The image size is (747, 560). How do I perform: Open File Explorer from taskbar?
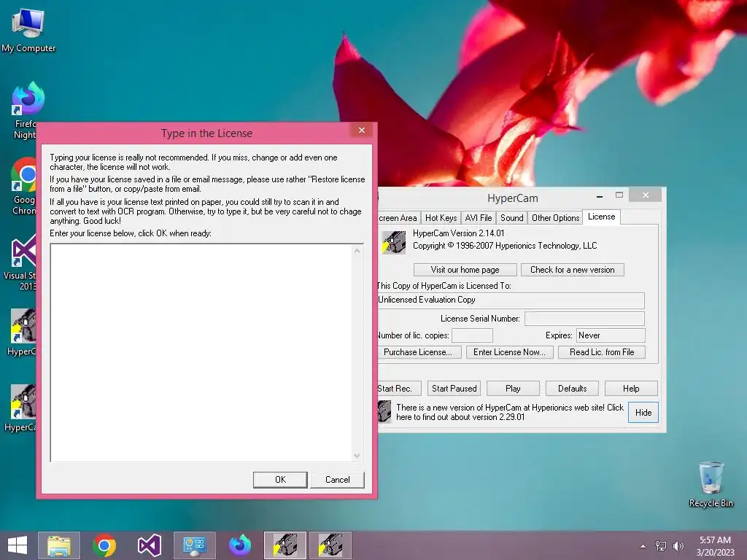[x=59, y=545]
